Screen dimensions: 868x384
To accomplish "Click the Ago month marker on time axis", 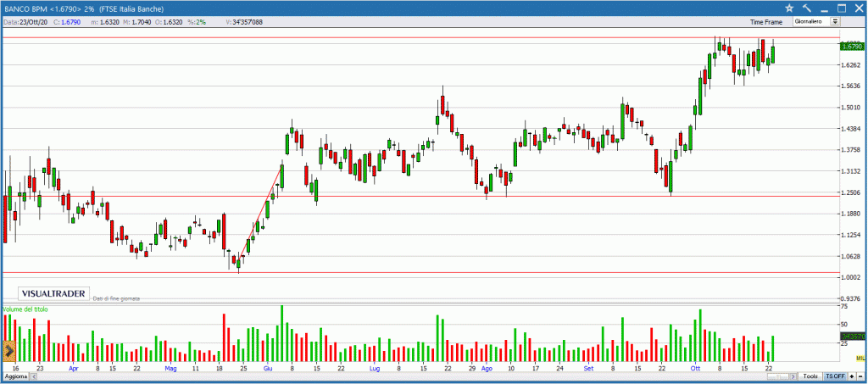I will coord(487,368).
